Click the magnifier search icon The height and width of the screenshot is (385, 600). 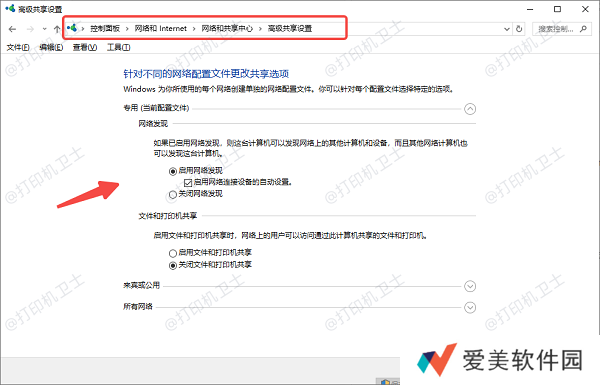tap(583, 29)
